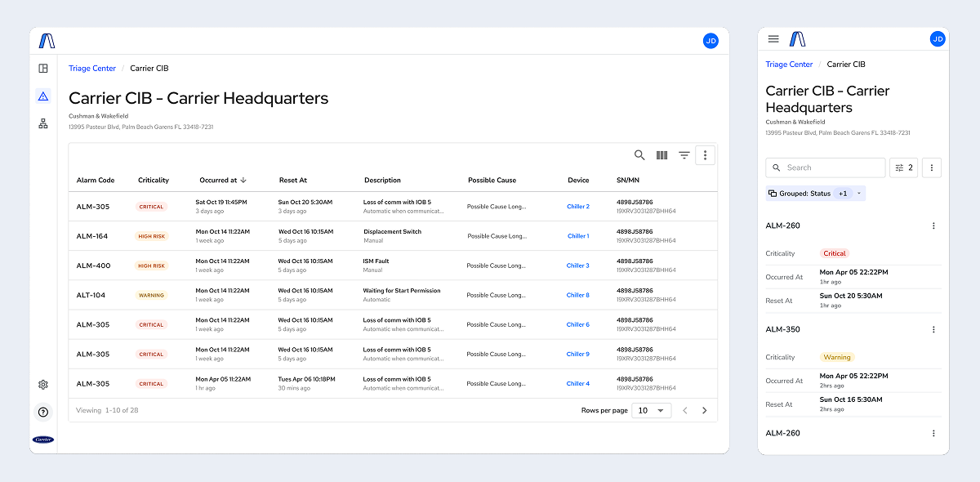This screenshot has width=980, height=482.
Task: Open the hamburger menu in mobile view
Action: [x=773, y=39]
